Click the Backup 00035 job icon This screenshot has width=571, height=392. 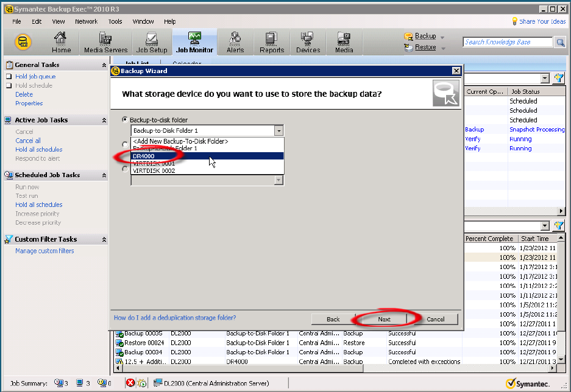coord(119,334)
